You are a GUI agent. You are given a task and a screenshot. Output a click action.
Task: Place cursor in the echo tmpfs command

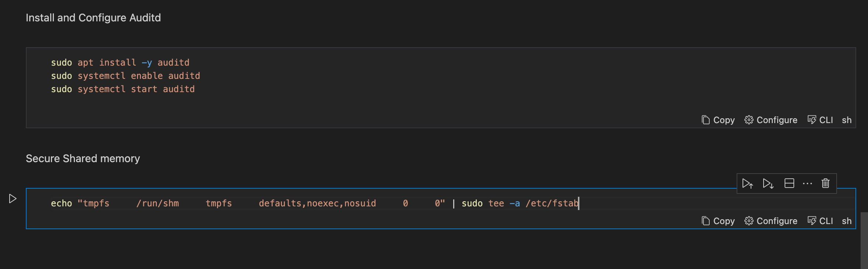pos(221,203)
